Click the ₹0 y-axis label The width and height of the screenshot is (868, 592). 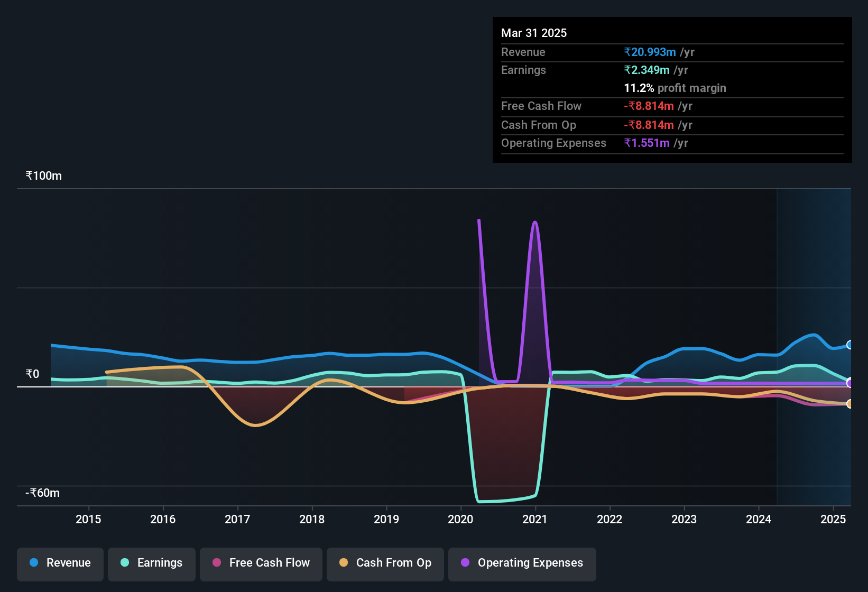[33, 374]
